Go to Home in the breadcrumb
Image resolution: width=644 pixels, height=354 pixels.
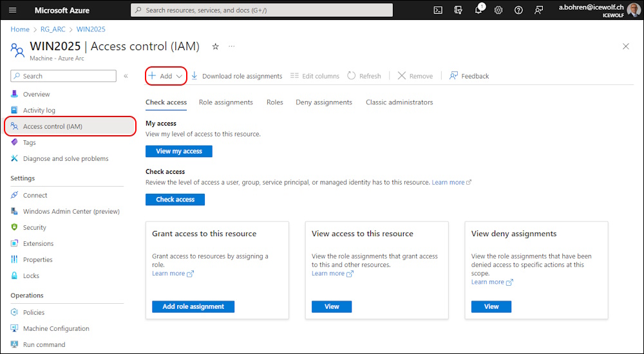pos(20,29)
